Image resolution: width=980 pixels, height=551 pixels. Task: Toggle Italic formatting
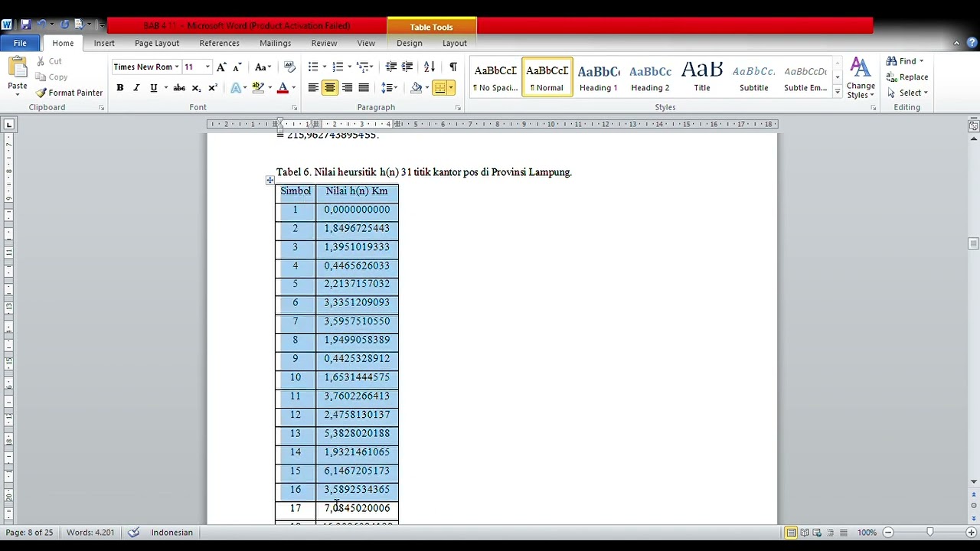click(x=136, y=88)
